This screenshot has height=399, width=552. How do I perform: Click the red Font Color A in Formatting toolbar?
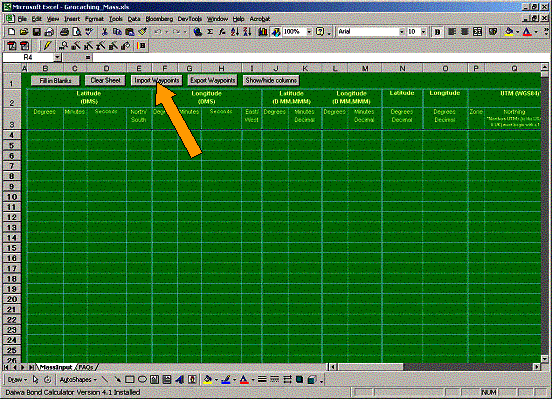click(x=527, y=32)
